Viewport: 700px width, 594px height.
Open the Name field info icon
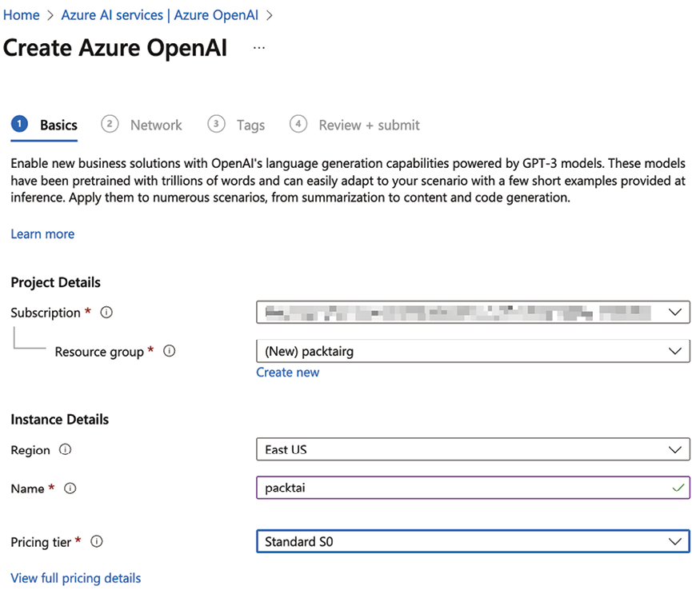pyautogui.click(x=70, y=488)
